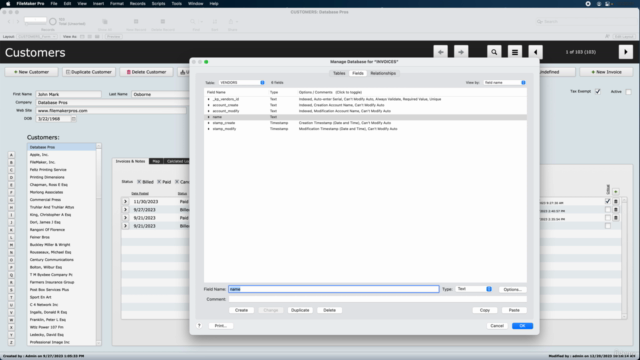Open the DOB calendar picker icon

click(73, 119)
